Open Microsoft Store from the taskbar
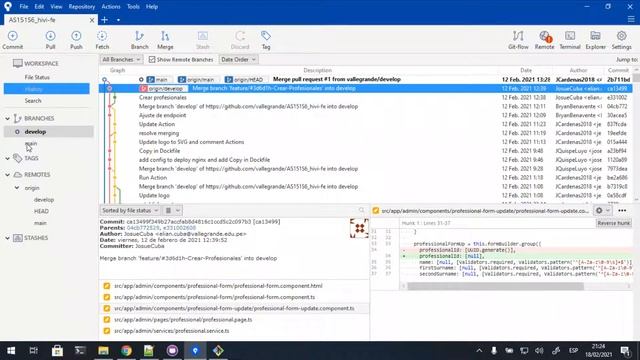Screen dimensions: 640x360 [57, 351]
